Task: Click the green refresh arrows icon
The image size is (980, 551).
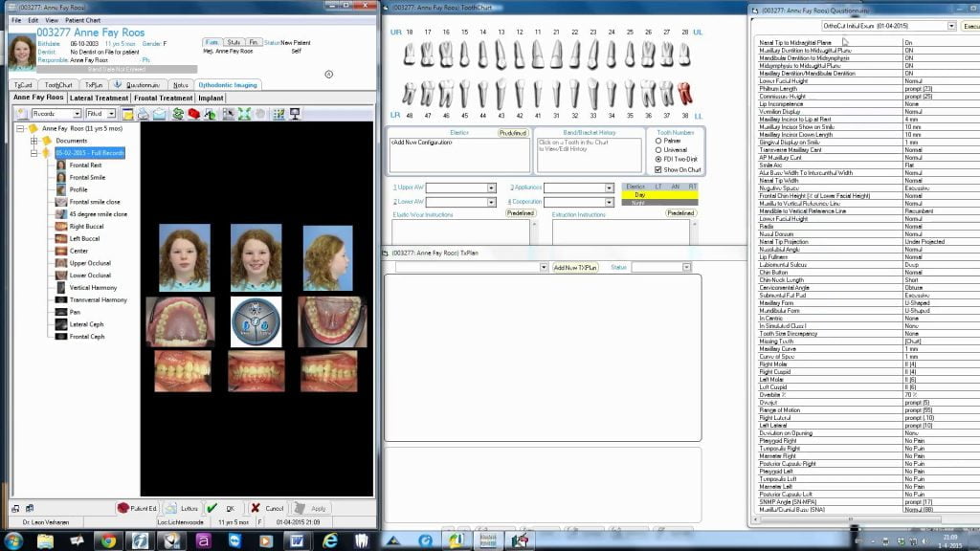Action: pos(177,114)
